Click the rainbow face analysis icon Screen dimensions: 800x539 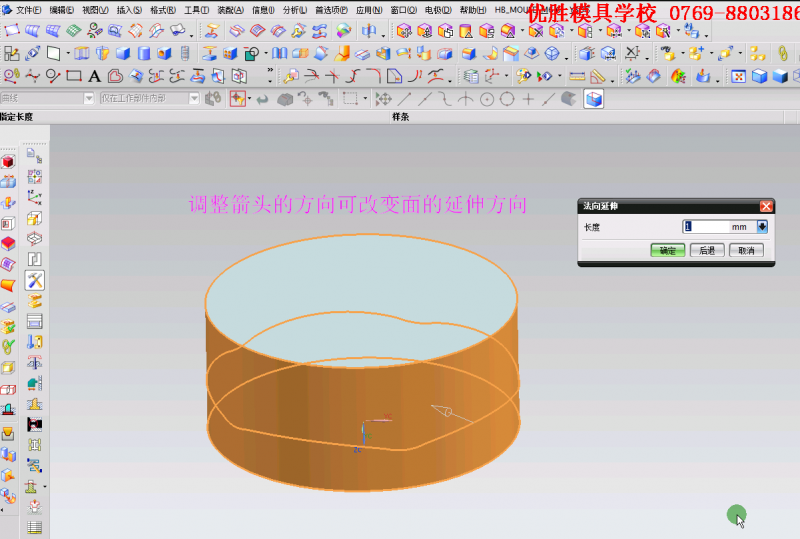click(x=678, y=77)
